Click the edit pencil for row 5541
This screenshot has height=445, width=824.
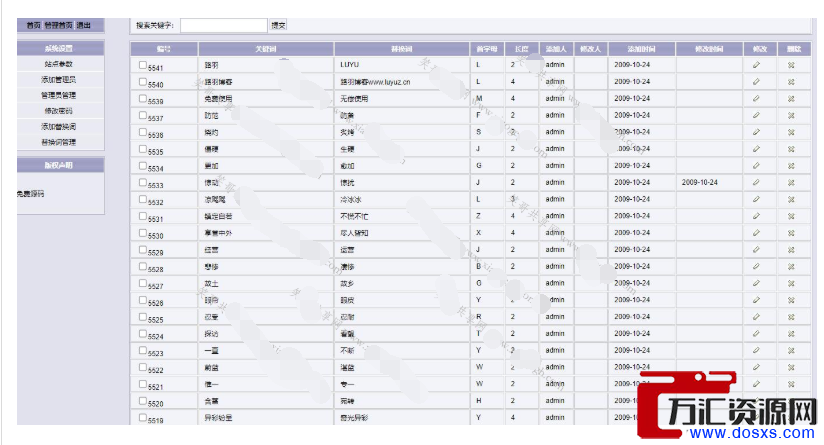(x=756, y=65)
